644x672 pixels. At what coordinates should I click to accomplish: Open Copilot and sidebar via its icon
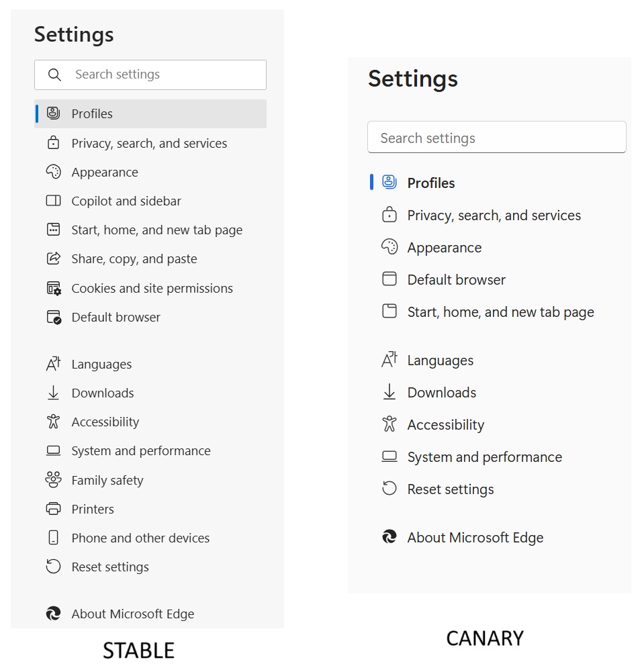[54, 201]
